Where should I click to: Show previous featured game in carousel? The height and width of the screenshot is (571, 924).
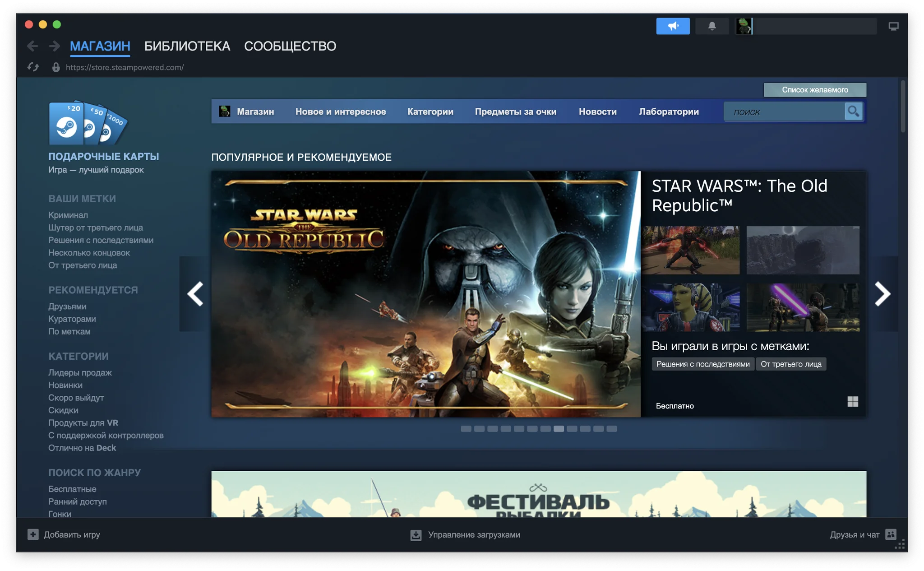pos(195,294)
